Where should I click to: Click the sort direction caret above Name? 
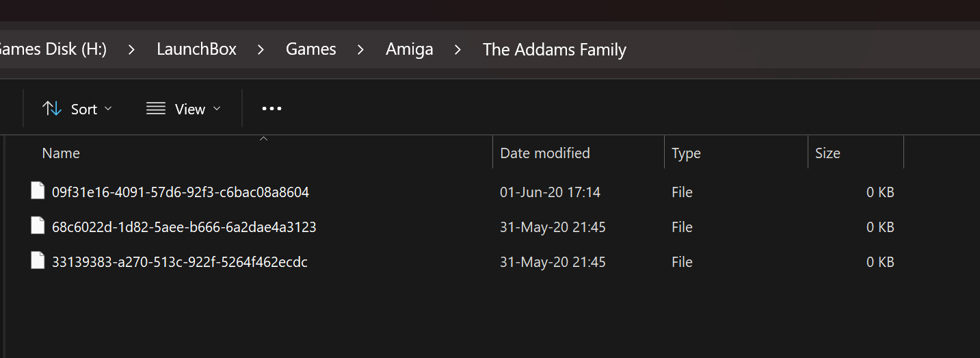pyautogui.click(x=263, y=139)
